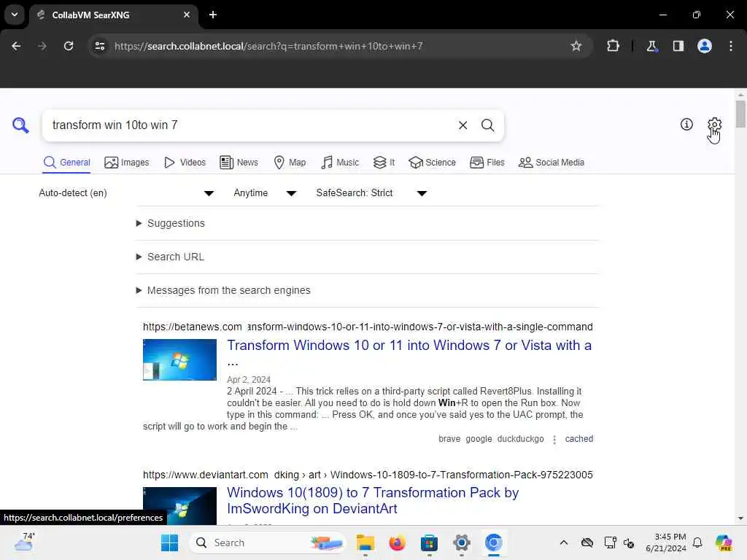Open the taskbar clock and date
This screenshot has height=560, width=747.
(665, 542)
